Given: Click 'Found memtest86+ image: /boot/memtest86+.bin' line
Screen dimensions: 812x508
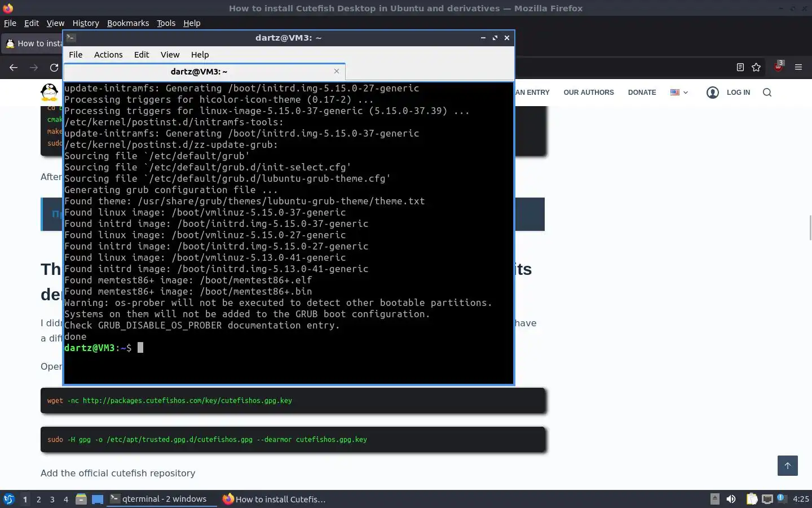Looking at the screenshot, I should [x=188, y=291].
